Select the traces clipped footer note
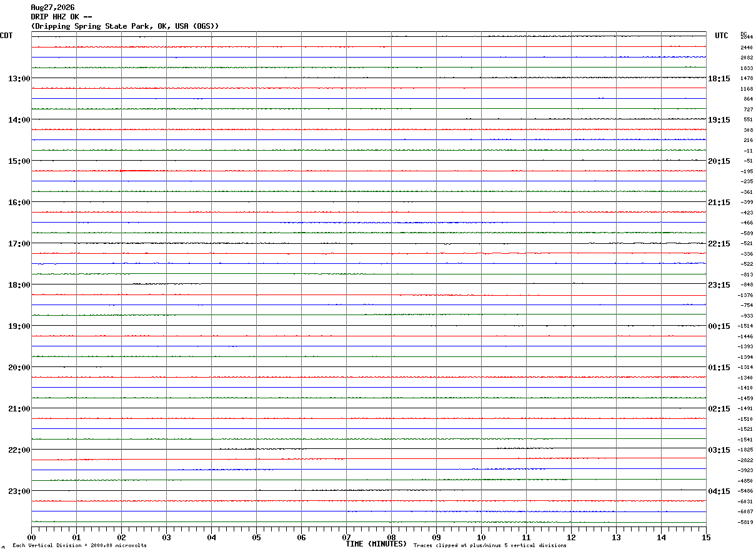 tap(490, 546)
